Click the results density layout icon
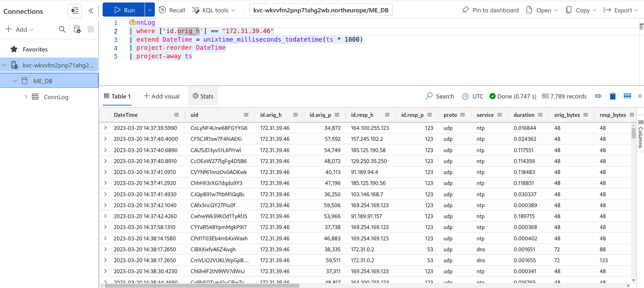644x288 pixels. [x=627, y=96]
